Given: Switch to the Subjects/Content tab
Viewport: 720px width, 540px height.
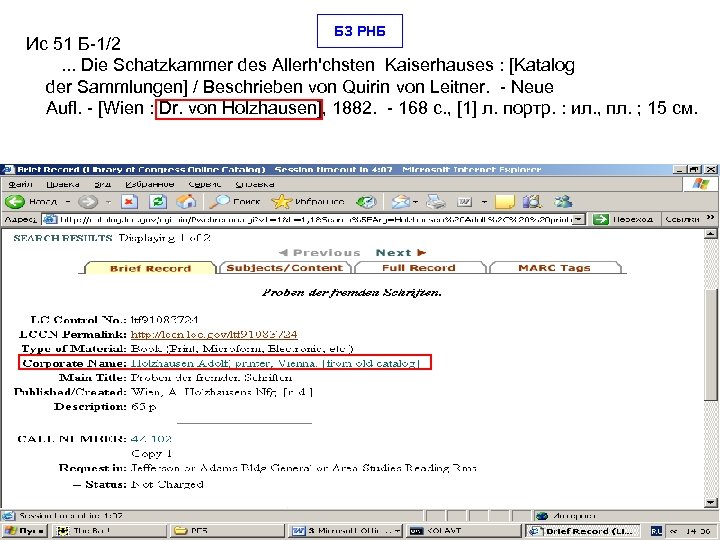Looking at the screenshot, I should (x=285, y=268).
